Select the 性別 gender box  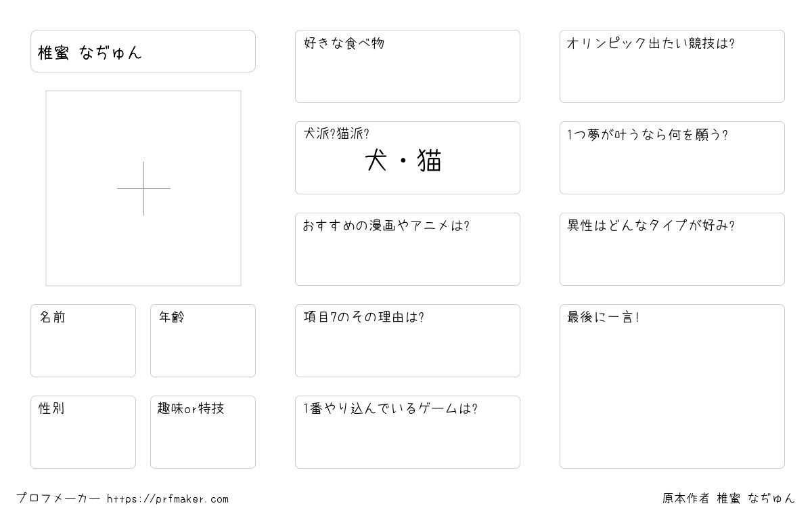83,432
